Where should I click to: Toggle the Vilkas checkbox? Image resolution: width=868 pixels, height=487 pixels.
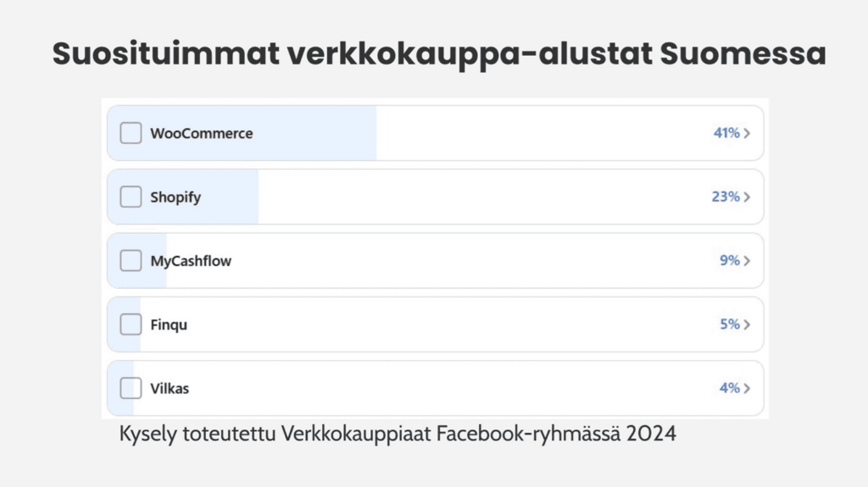[131, 388]
